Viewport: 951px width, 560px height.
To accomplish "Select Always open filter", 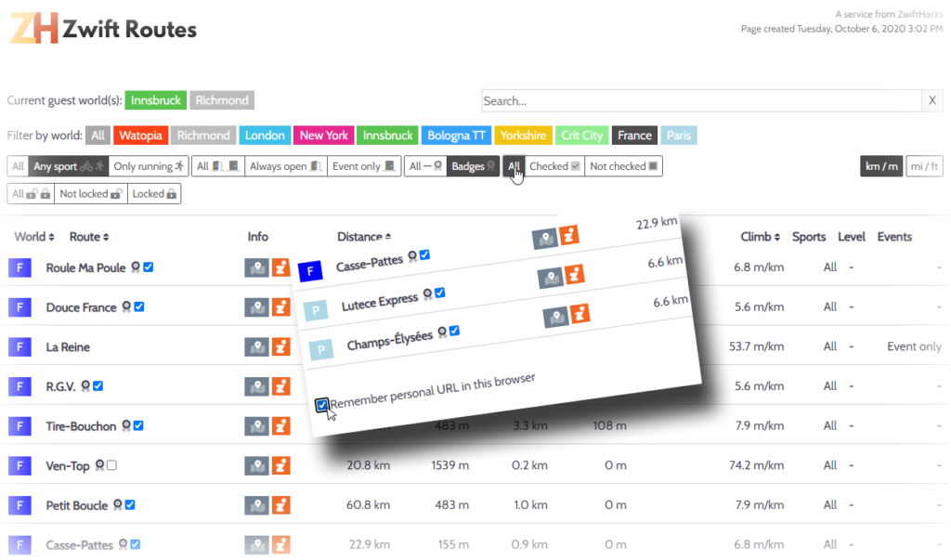I will tap(286, 166).
